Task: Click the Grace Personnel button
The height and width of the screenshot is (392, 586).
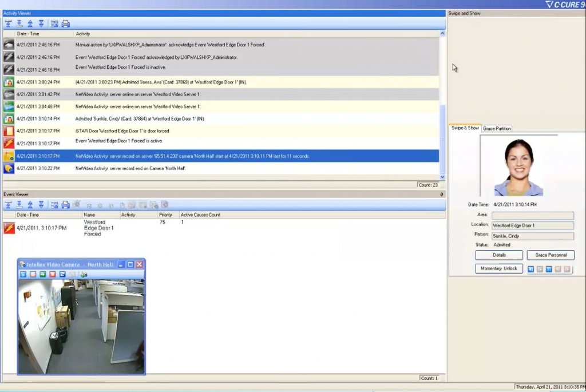Action: [x=551, y=255]
